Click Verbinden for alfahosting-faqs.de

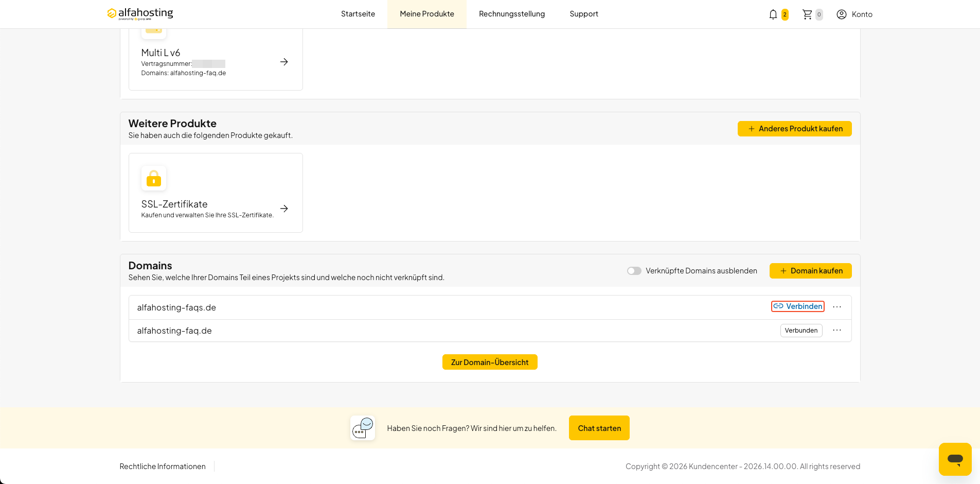(797, 306)
